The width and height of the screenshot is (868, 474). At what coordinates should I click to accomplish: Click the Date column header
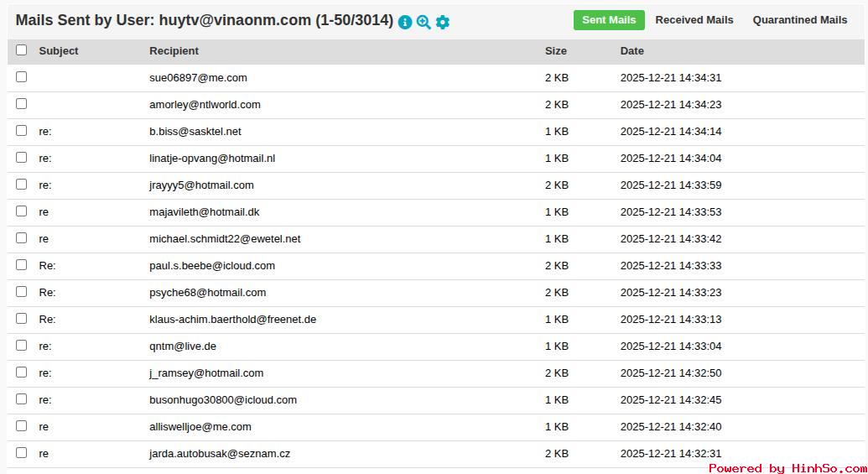(x=632, y=51)
